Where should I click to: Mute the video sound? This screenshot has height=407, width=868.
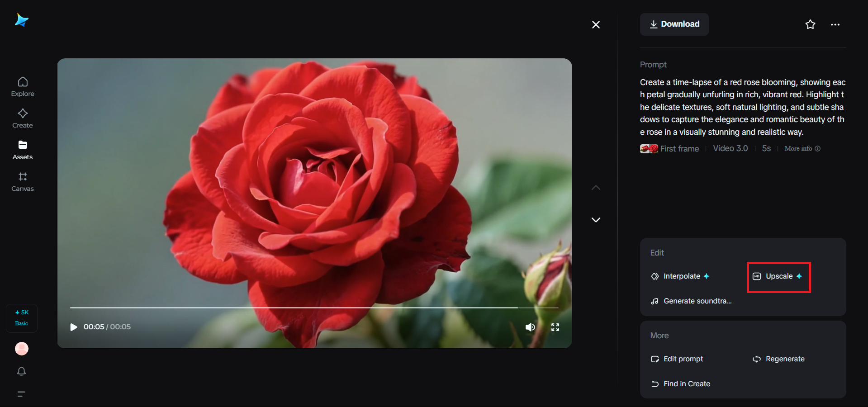tap(530, 327)
